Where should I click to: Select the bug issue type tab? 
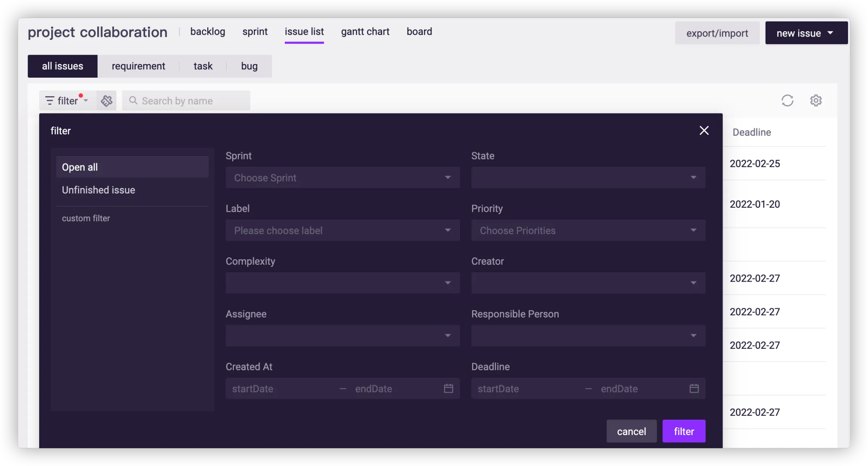[249, 66]
